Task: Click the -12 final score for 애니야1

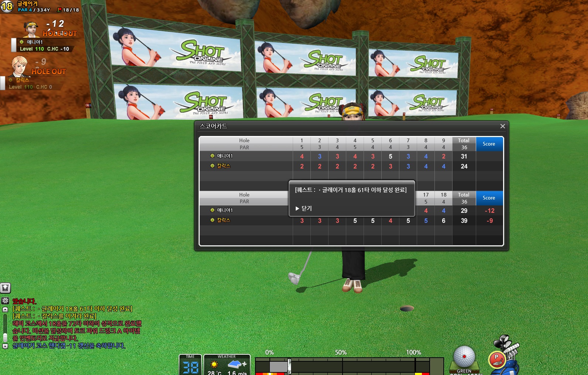Action: 489,211
